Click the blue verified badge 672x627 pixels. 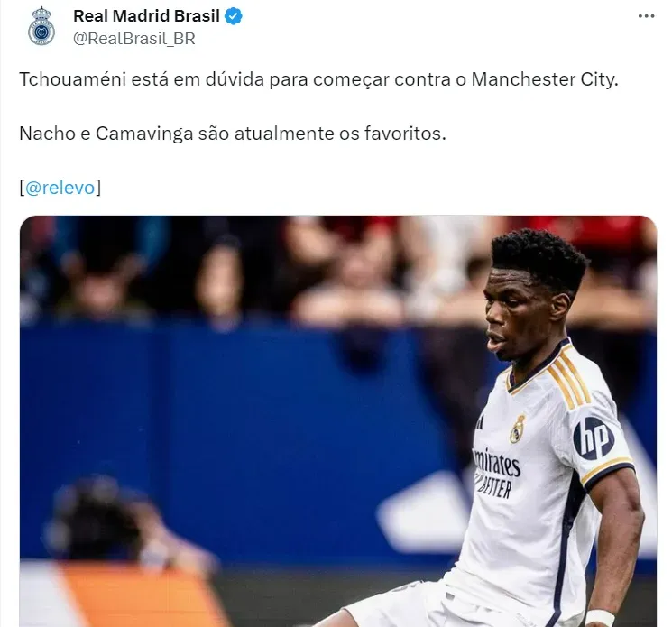[234, 16]
